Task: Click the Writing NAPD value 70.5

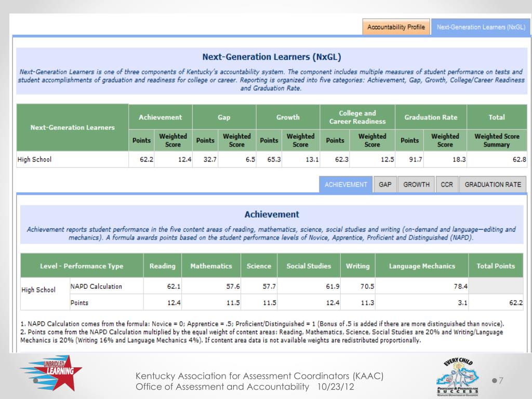Action: (367, 286)
